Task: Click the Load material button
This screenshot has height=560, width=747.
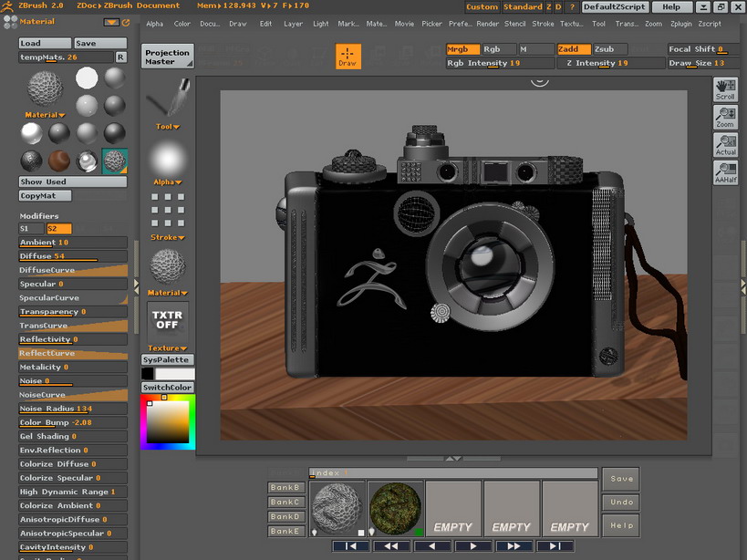Action: pos(45,44)
